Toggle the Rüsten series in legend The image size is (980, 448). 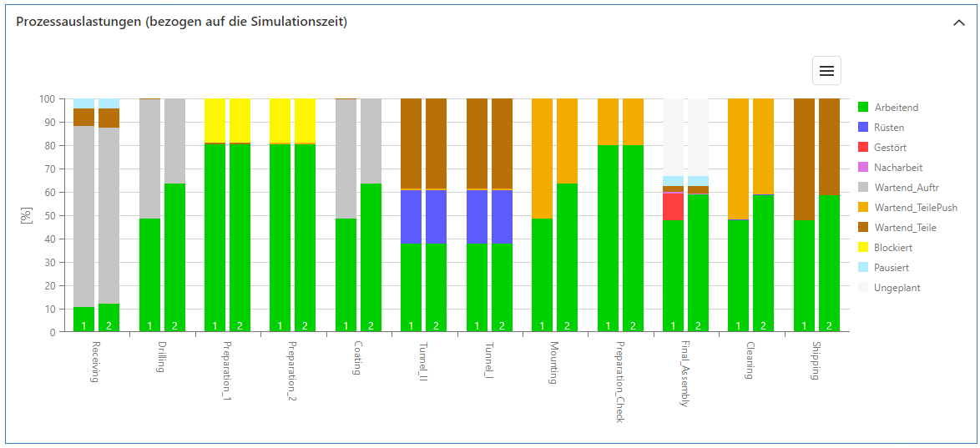coord(889,128)
